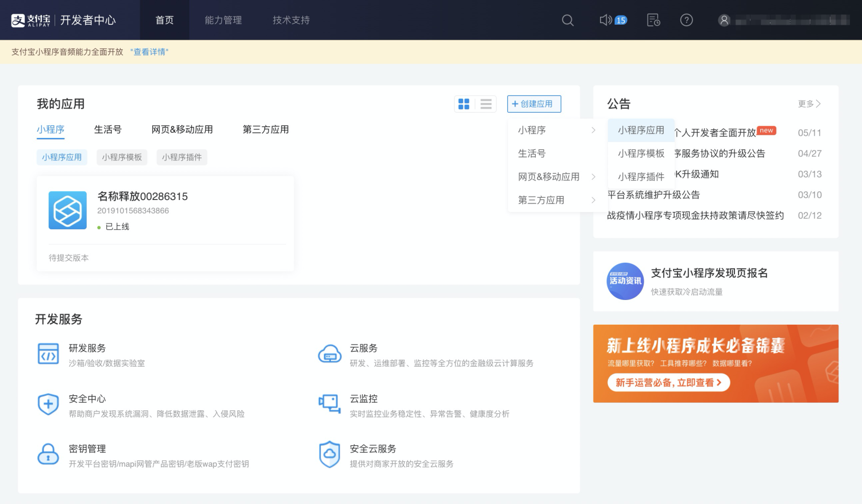Click the 安全云服务 shield cloud icon
Viewport: 862px width, 504px height.
pyautogui.click(x=330, y=455)
